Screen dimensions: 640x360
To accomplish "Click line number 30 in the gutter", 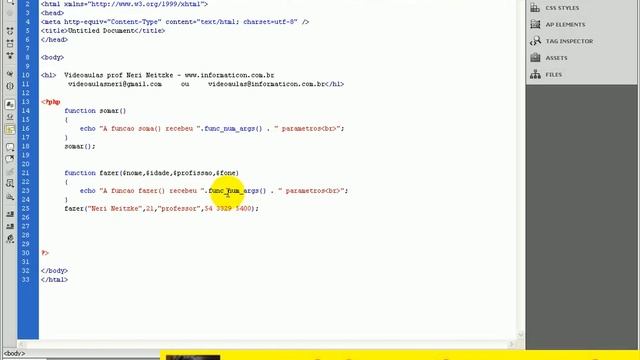I will (26, 253).
